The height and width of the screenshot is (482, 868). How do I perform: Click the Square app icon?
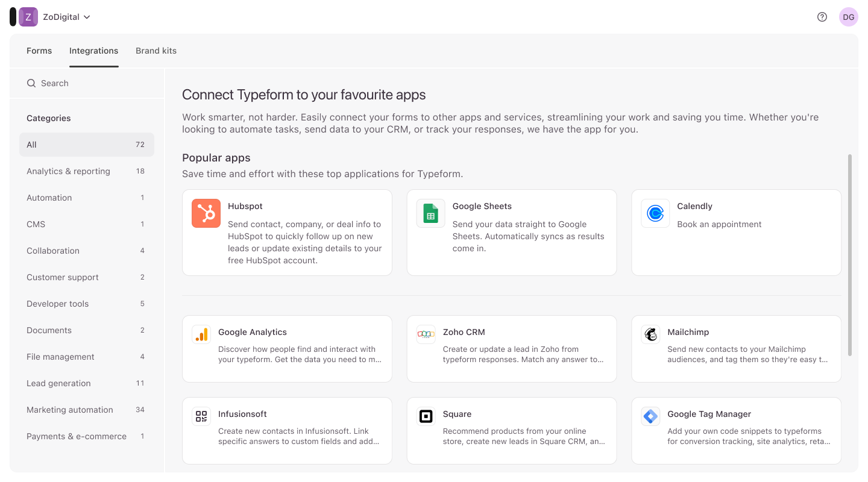click(426, 416)
